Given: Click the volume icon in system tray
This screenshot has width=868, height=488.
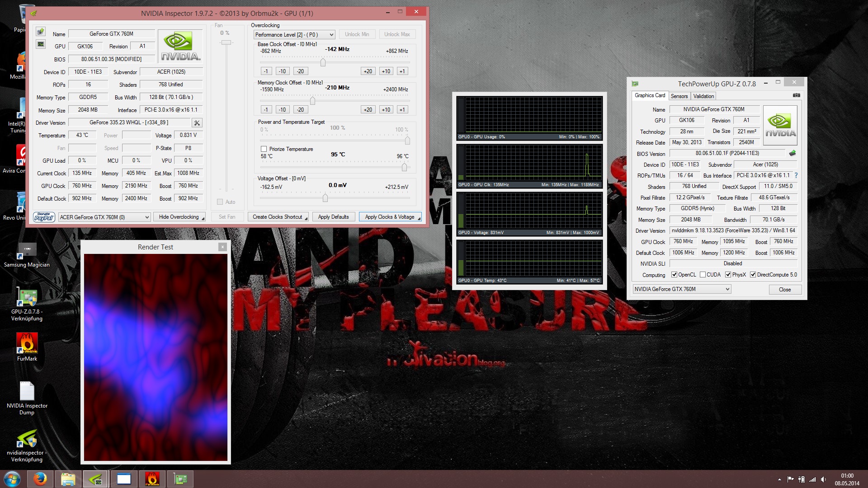Looking at the screenshot, I should [823, 479].
